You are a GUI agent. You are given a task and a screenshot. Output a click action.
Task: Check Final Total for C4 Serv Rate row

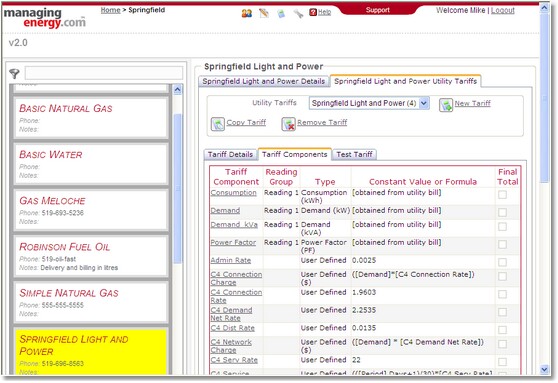tap(502, 362)
